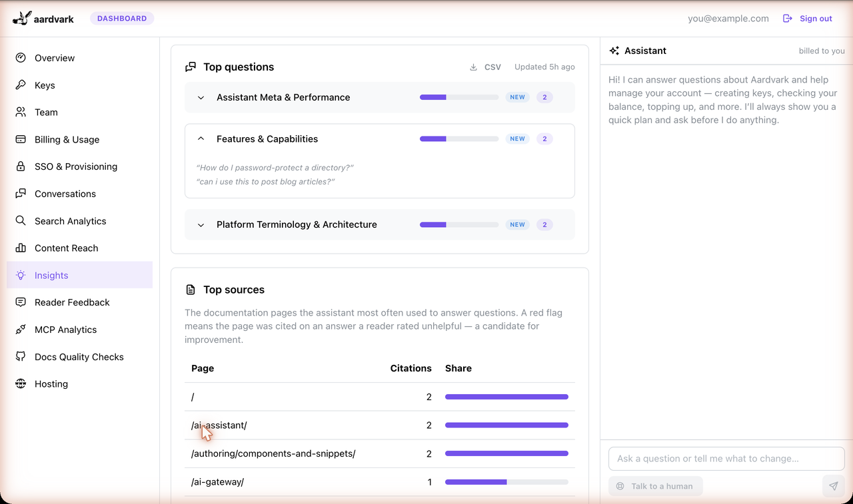This screenshot has height=504, width=853.
Task: Click the Conversations chat bubbles icon
Action: tap(21, 194)
